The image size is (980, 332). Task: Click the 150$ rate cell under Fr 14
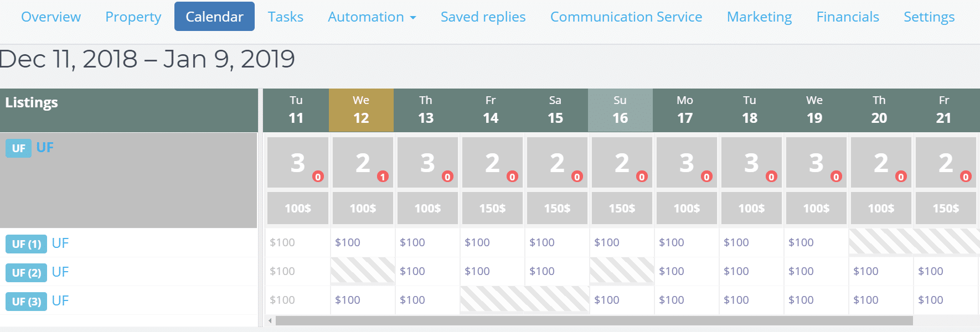(x=492, y=208)
